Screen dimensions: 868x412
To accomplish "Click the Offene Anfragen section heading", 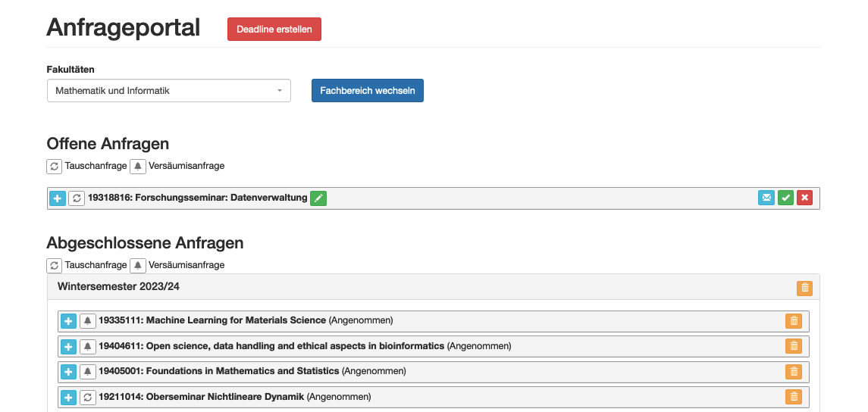I will [x=108, y=144].
